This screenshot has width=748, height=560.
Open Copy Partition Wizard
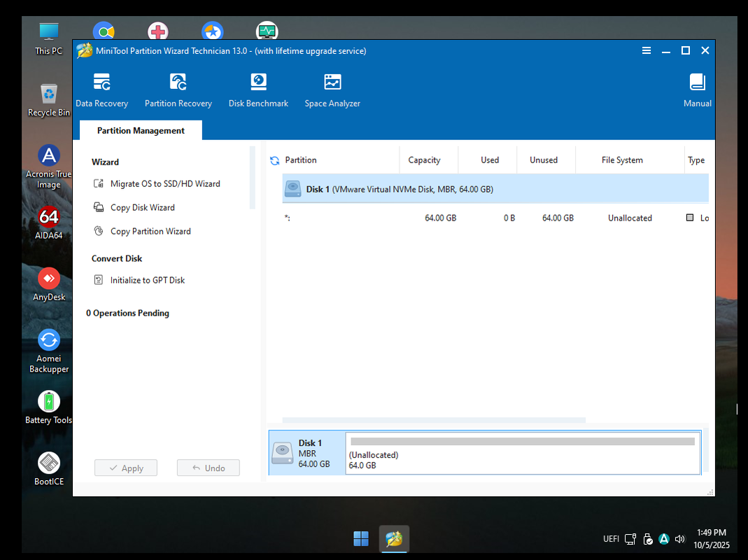(x=142, y=232)
